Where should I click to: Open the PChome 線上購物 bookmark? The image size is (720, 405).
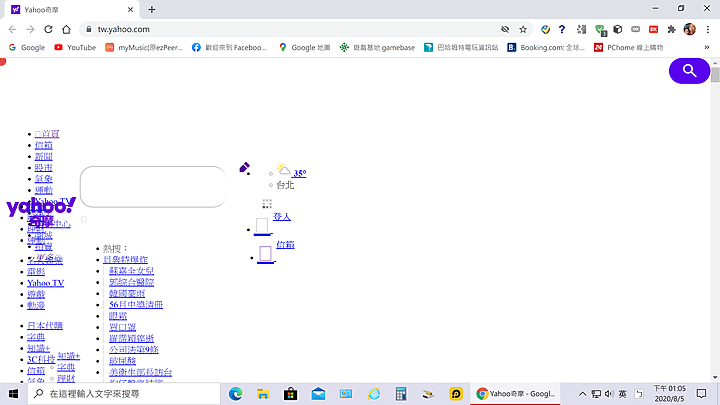tap(629, 47)
